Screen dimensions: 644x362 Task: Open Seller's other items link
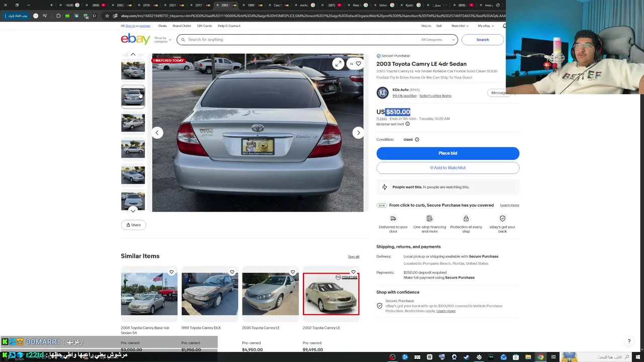(x=435, y=96)
